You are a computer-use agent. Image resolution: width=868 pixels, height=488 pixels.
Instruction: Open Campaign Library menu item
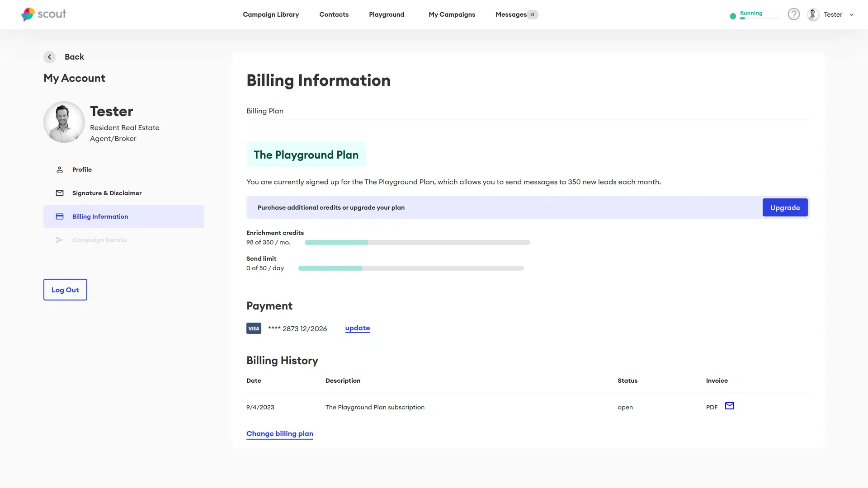coord(271,14)
